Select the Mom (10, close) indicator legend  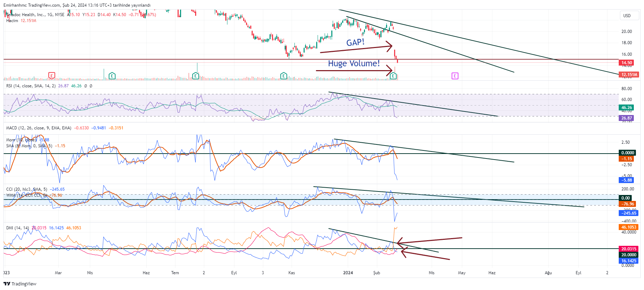click(x=21, y=140)
